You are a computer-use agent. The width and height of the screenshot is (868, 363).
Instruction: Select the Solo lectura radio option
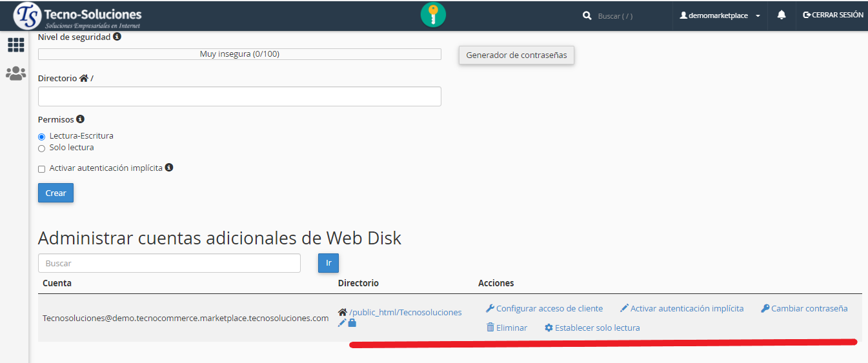pyautogui.click(x=42, y=148)
